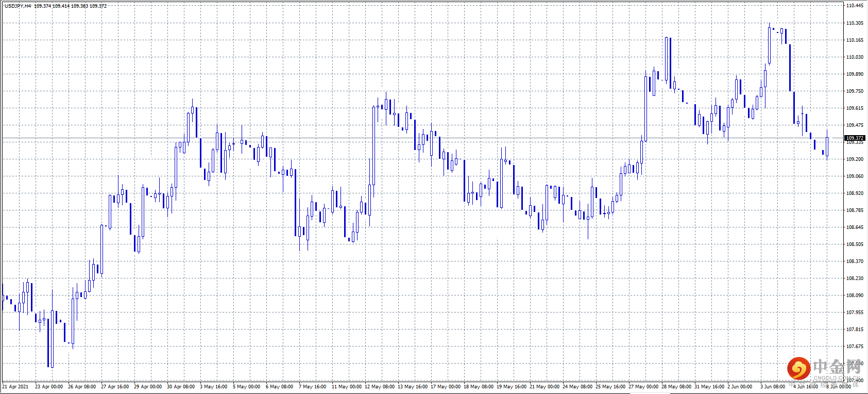
Task: Click the 107.815 price scale label
Action: (855, 330)
